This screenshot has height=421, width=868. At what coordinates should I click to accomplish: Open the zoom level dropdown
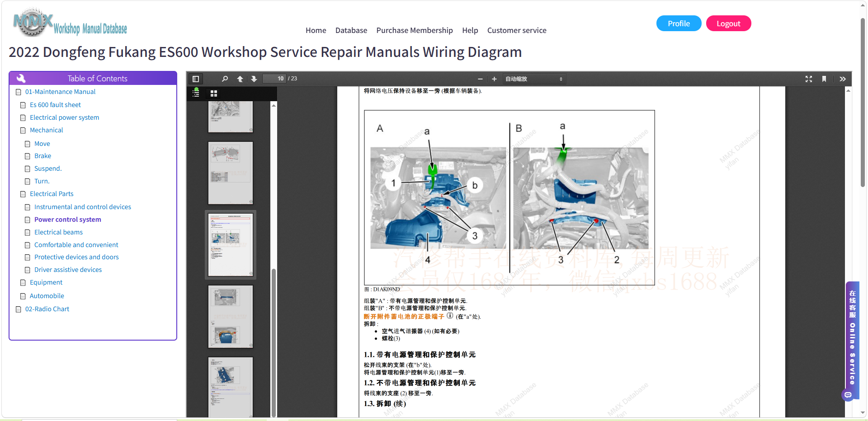pos(534,79)
